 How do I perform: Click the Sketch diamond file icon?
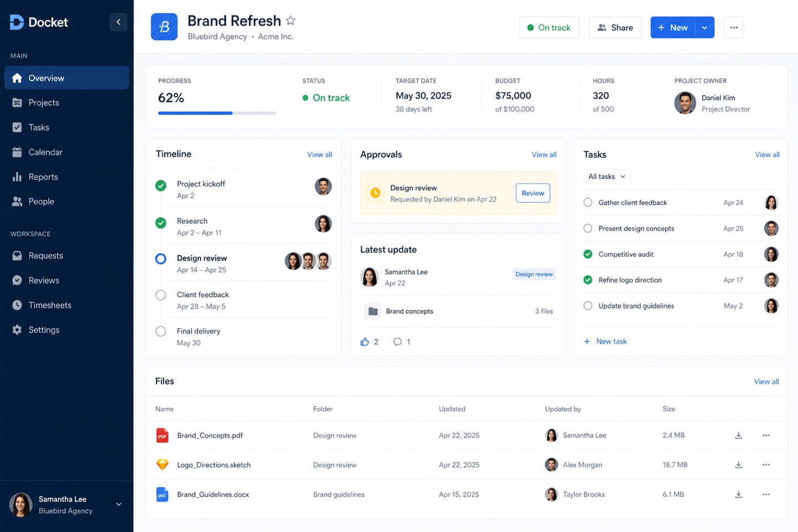click(x=162, y=465)
